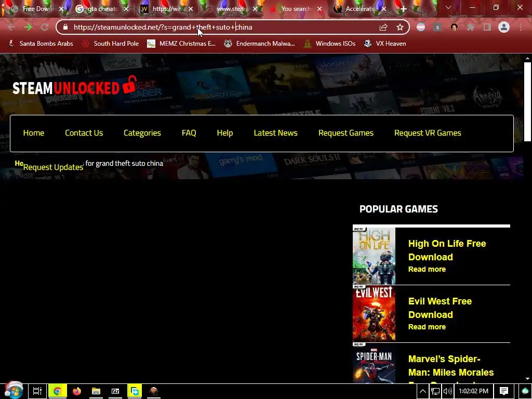Screen dimensions: 532x399
Task: Click the green forward arrow
Action: [x=28, y=27]
